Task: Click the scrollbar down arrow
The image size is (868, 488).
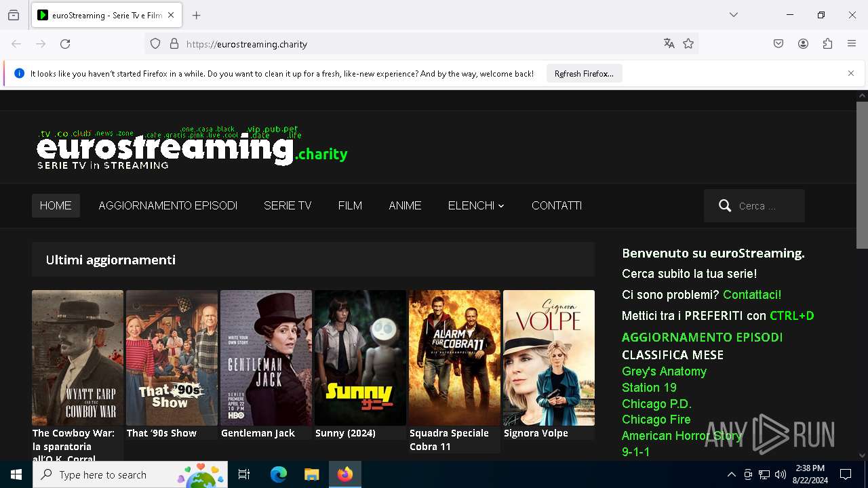Action: click(x=862, y=455)
